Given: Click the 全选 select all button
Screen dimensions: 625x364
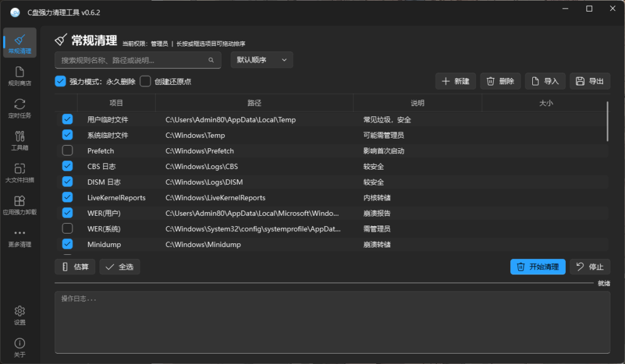Looking at the screenshot, I should click(120, 267).
